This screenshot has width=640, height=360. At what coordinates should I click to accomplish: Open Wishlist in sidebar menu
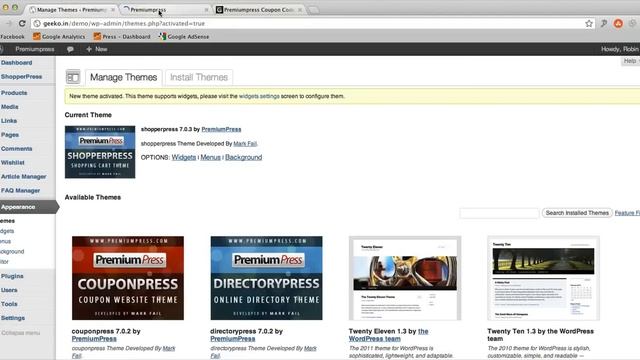click(13, 163)
